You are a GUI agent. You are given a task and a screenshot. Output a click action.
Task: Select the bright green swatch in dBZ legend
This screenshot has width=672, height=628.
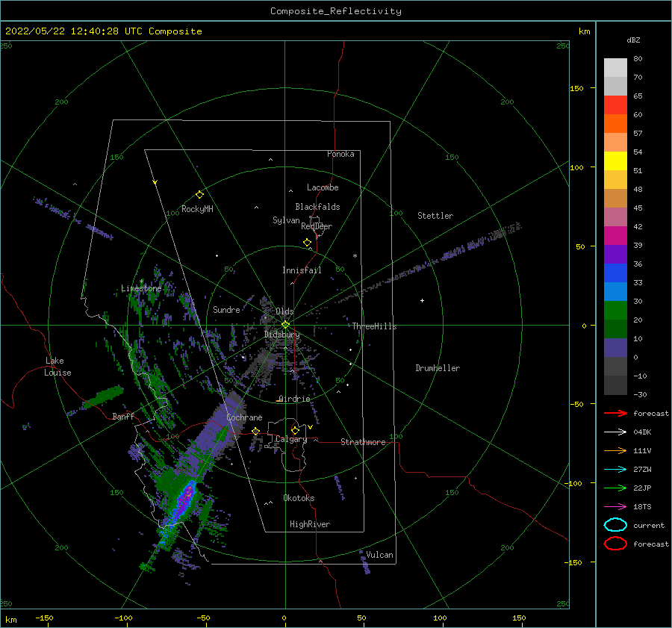[615, 310]
